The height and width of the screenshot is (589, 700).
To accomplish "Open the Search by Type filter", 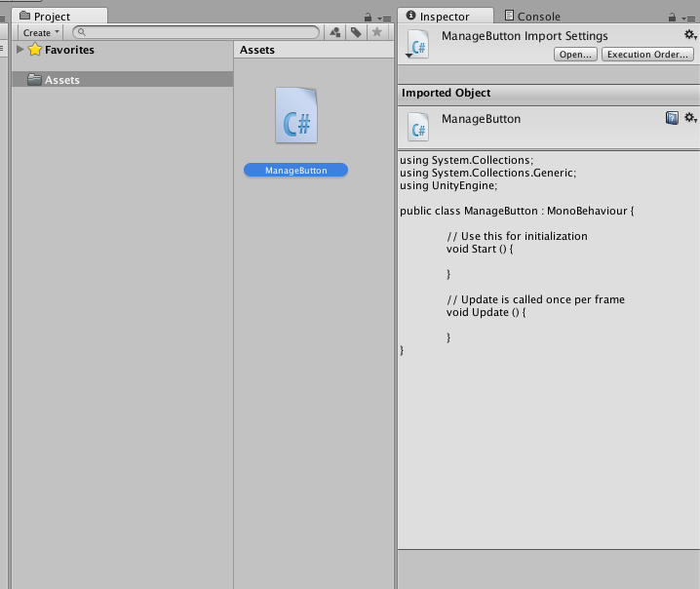I will (334, 32).
